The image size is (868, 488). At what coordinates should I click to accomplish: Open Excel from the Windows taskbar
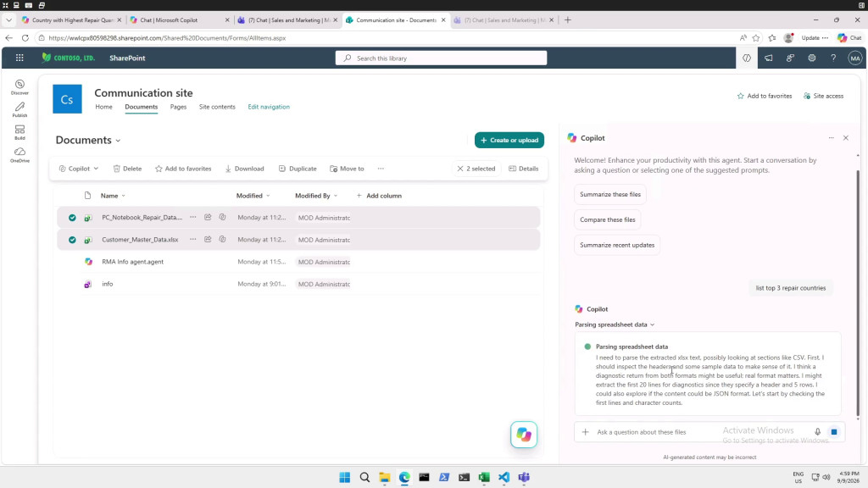click(x=484, y=477)
